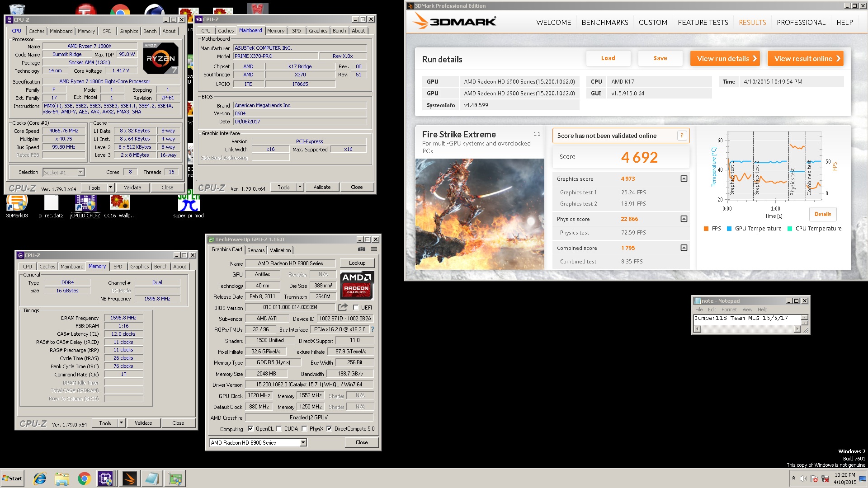This screenshot has height=488, width=868.
Task: Open Tools dropdown arrow in Mainboard window
Action: (299, 187)
